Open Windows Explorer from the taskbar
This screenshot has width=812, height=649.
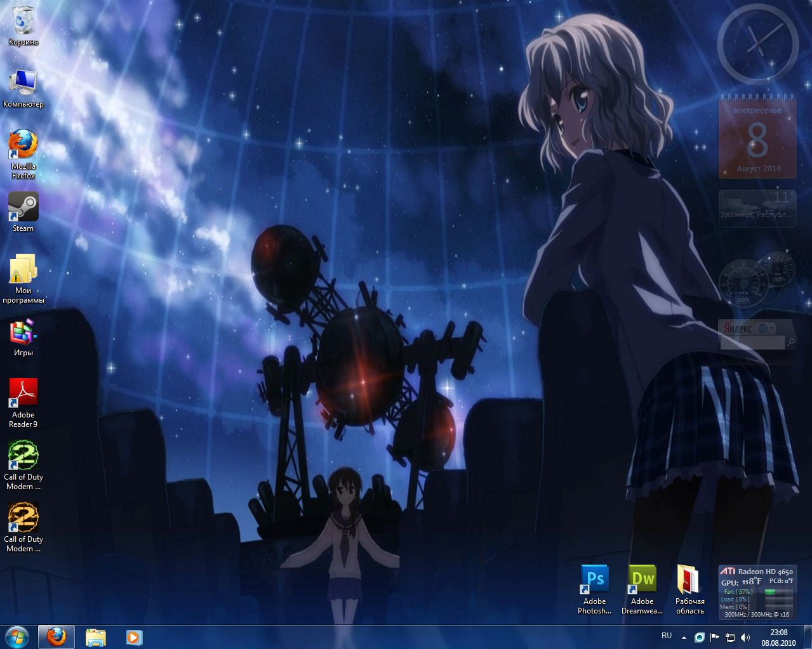coord(96,637)
